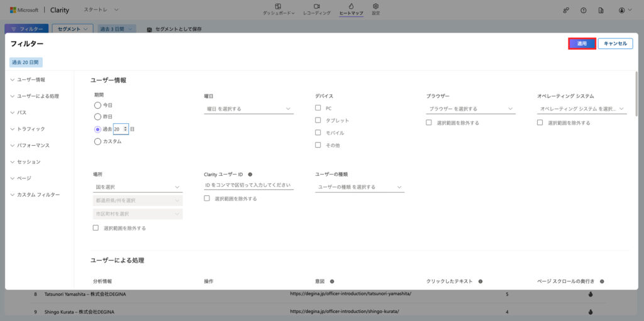Image resolution: width=644 pixels, height=321 pixels.
Task: Click the document icon in the header
Action: pos(601,11)
